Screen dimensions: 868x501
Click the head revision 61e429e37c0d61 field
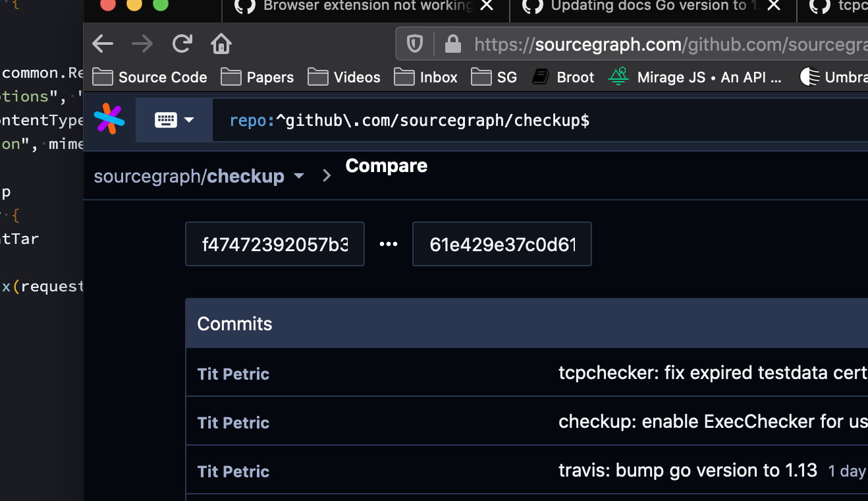(502, 244)
